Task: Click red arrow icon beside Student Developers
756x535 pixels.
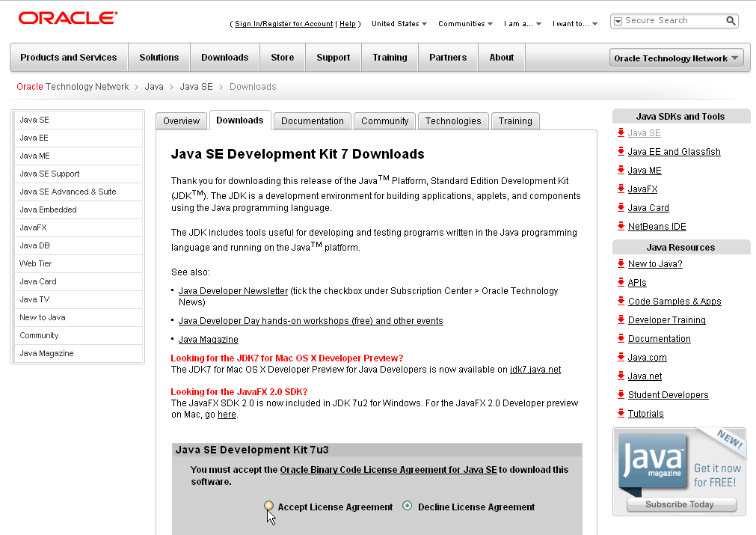Action: [x=621, y=394]
